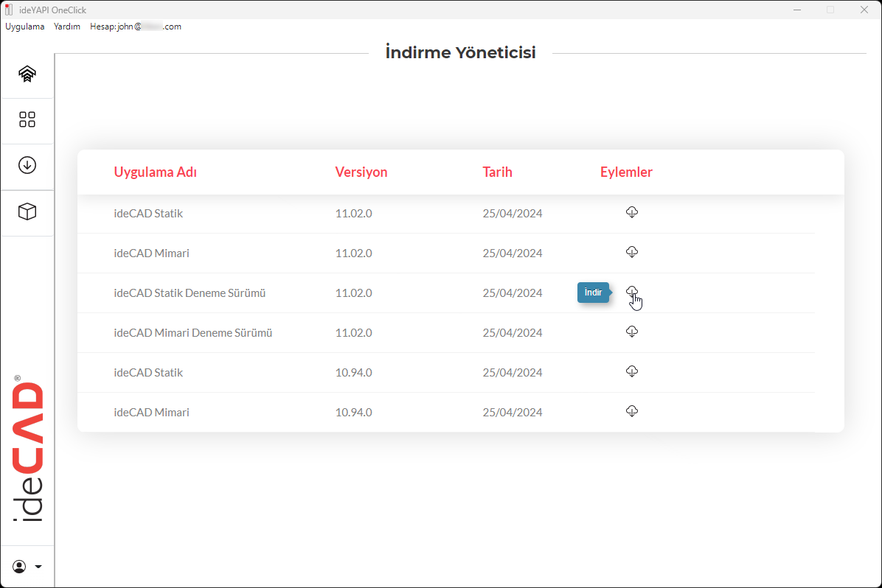Click the cube package icon in sidebar

[27, 212]
